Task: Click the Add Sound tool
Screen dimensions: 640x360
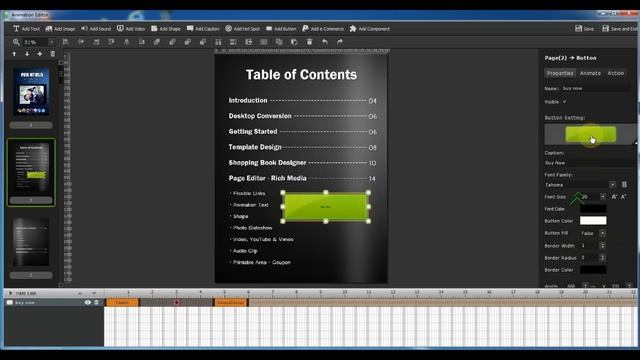Action: point(96,29)
